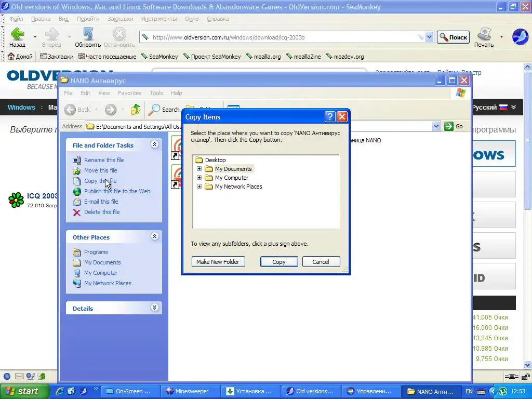Expand My Documents node in Copy Items tree

(199, 169)
